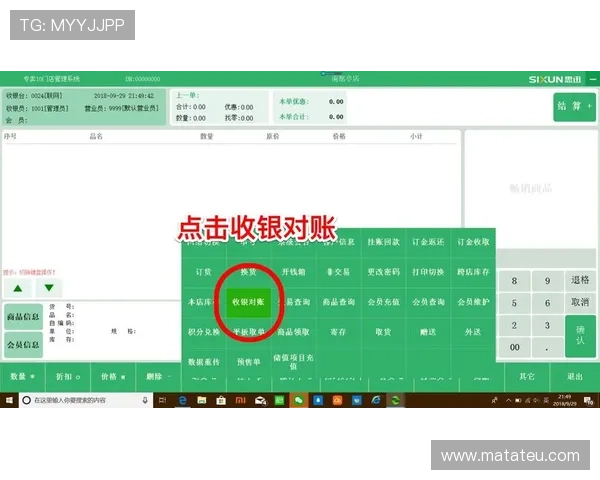Open the 会员信息 panel button
The height and width of the screenshot is (480, 600).
click(23, 345)
